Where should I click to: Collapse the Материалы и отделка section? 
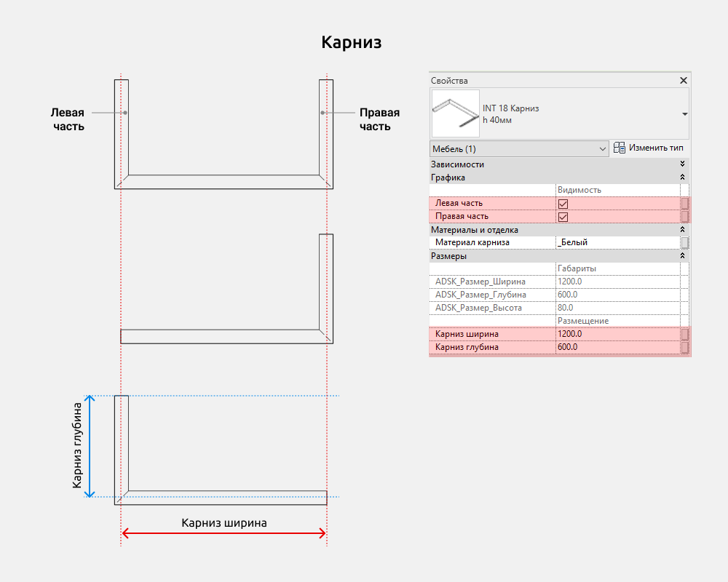click(x=683, y=230)
